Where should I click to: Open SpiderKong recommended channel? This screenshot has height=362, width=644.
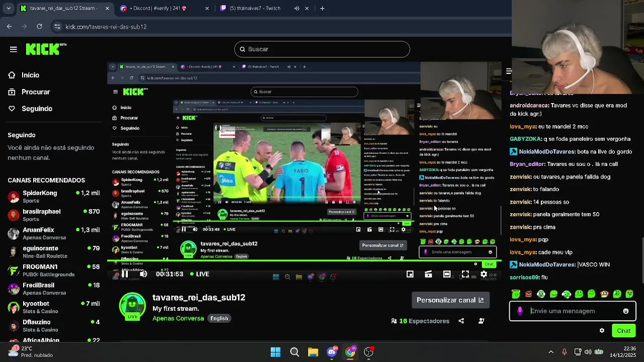coord(54,197)
